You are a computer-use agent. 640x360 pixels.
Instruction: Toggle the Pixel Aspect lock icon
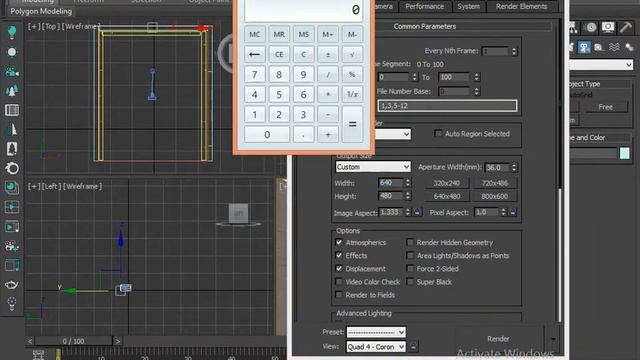pyautogui.click(x=513, y=212)
